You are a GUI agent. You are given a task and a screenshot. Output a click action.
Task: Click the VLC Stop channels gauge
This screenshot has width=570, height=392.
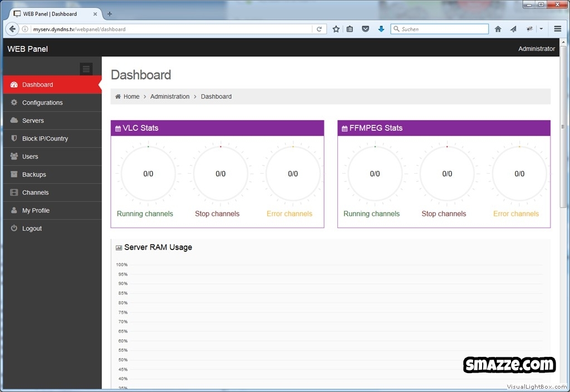220,174
